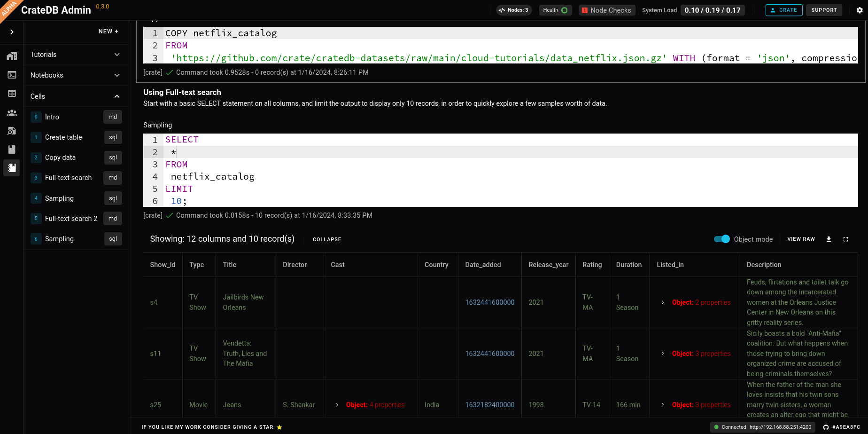Screen dimensions: 868x434
Task: Click the S. Shankar director cell
Action: point(299,405)
